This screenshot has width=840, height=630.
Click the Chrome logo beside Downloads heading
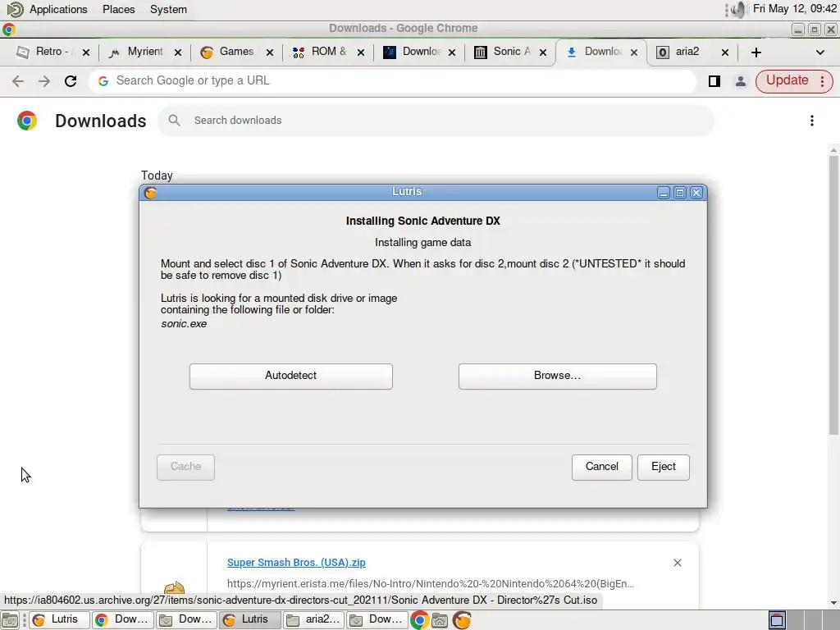27,121
